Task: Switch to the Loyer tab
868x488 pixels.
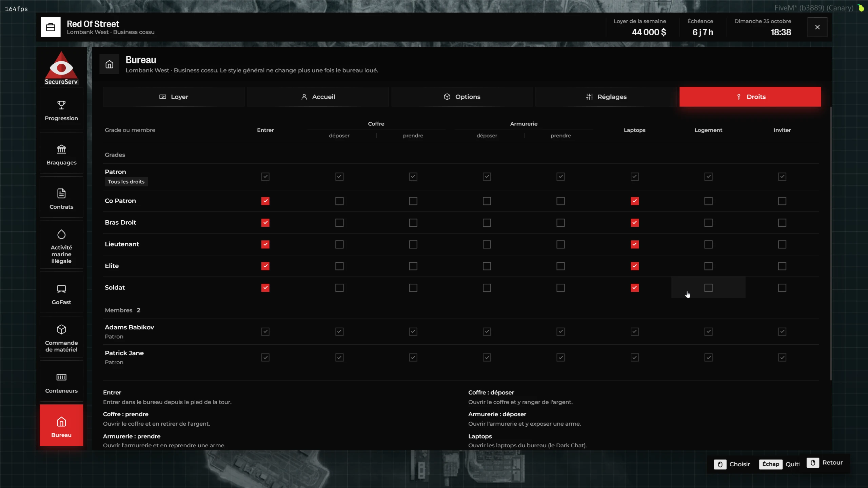Action: coord(174,97)
